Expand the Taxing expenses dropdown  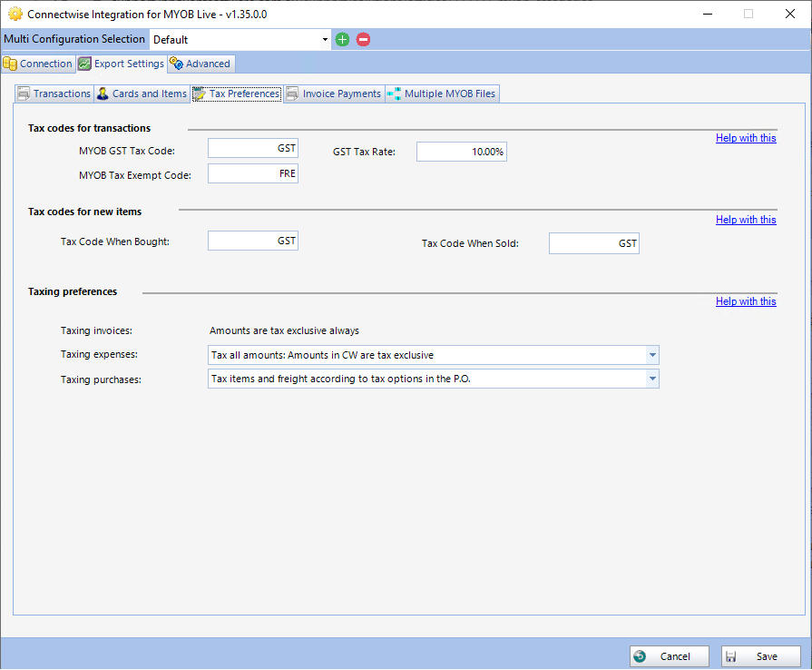point(652,356)
